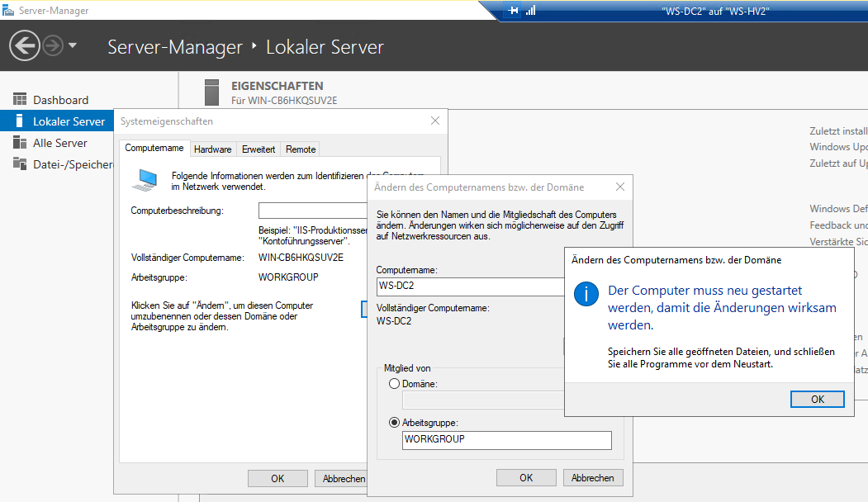Click the blue info icon in restart message
Screen dimensions: 868x502
click(x=586, y=293)
